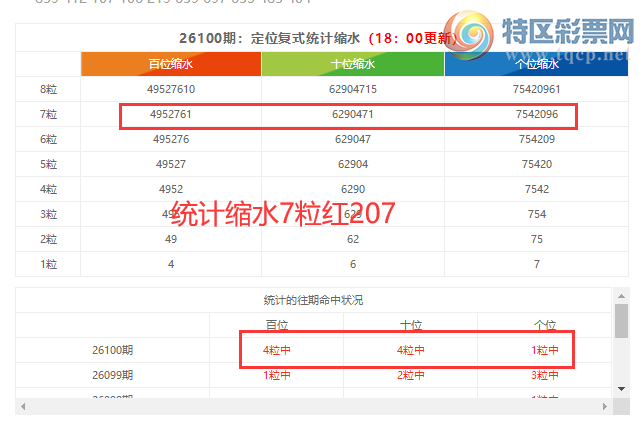644x444 pixels.
Task: Click the horizontal scrollbar right arrow
Action: (606, 406)
